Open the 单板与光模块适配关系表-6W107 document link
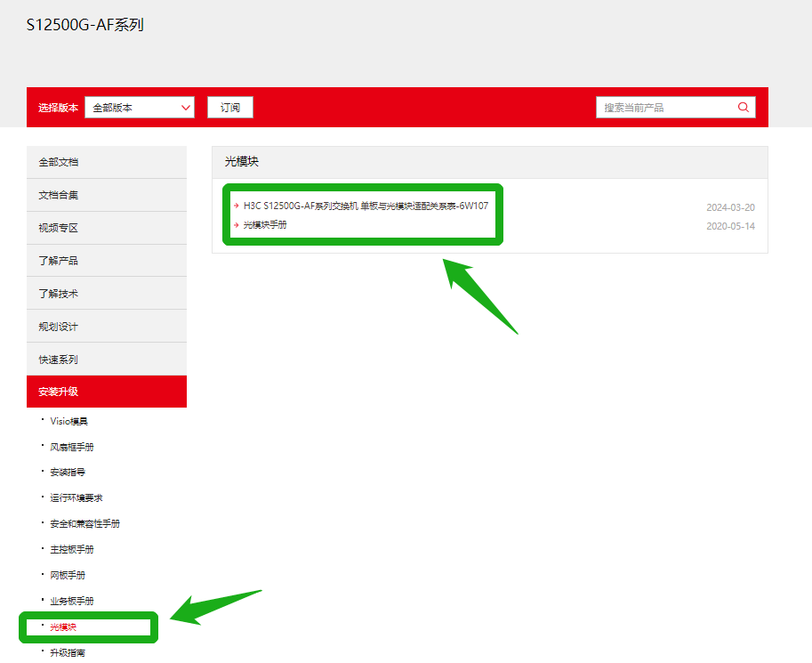The height and width of the screenshot is (663, 812). [366, 206]
